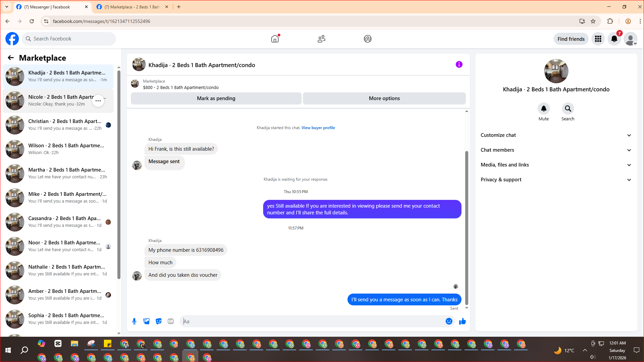Screen dimensions: 644x362
Task: Open the Facebook menu grid icon
Action: click(598, 39)
